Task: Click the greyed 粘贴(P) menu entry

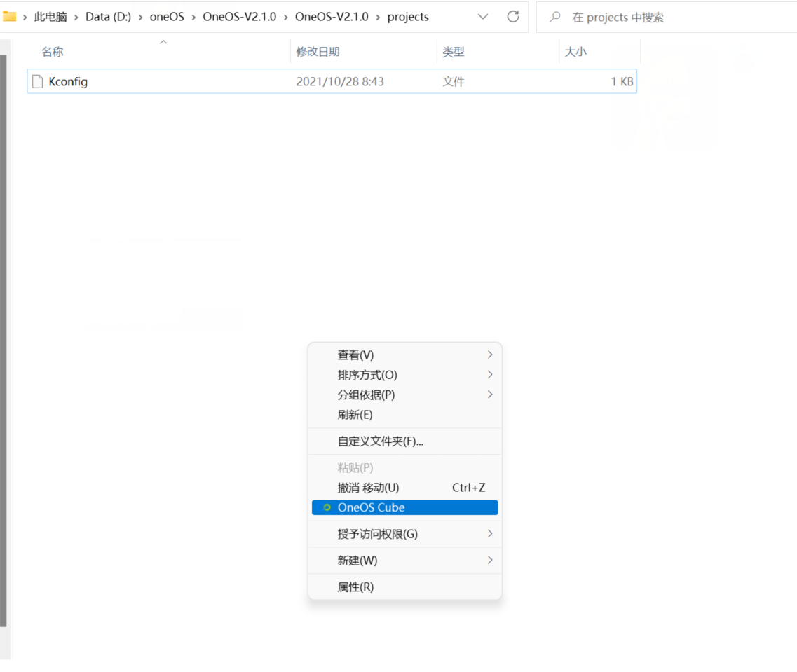Action: tap(404, 467)
